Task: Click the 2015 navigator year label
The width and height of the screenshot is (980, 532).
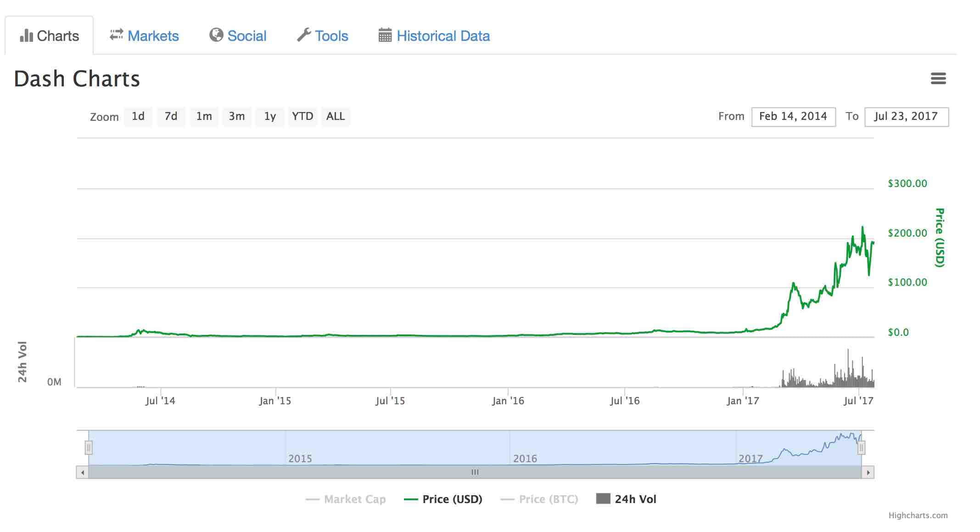Action: [300, 458]
